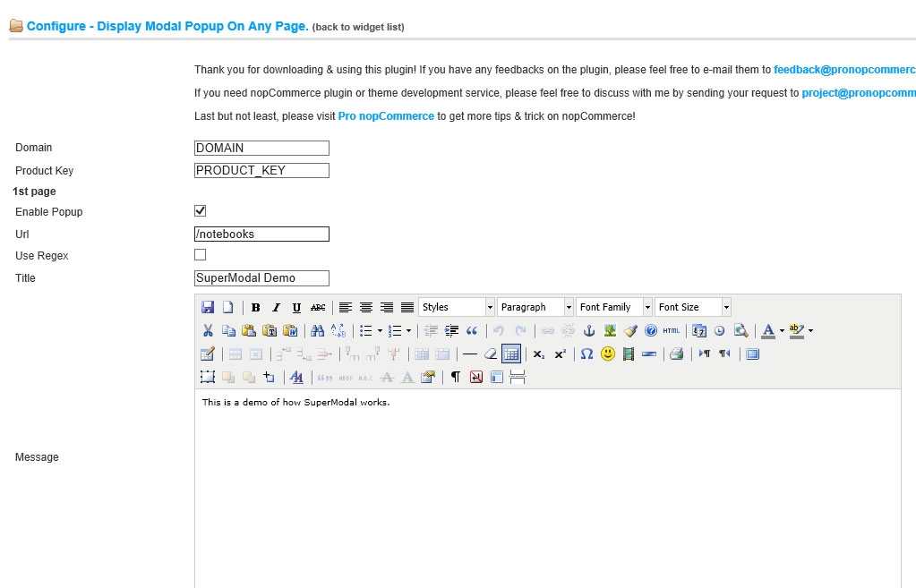916x588 pixels.
Task: Click the Insert Image tree icon
Action: coord(610,330)
